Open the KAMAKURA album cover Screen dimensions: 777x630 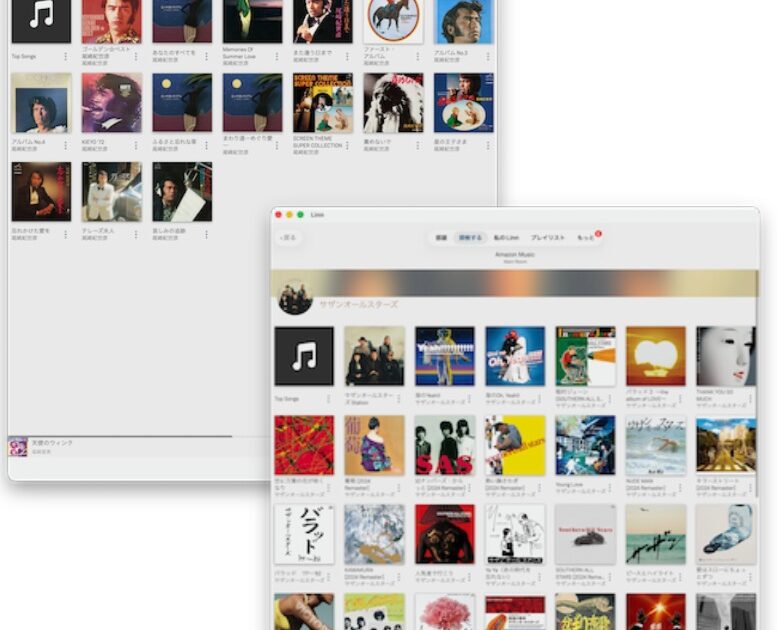(x=374, y=534)
